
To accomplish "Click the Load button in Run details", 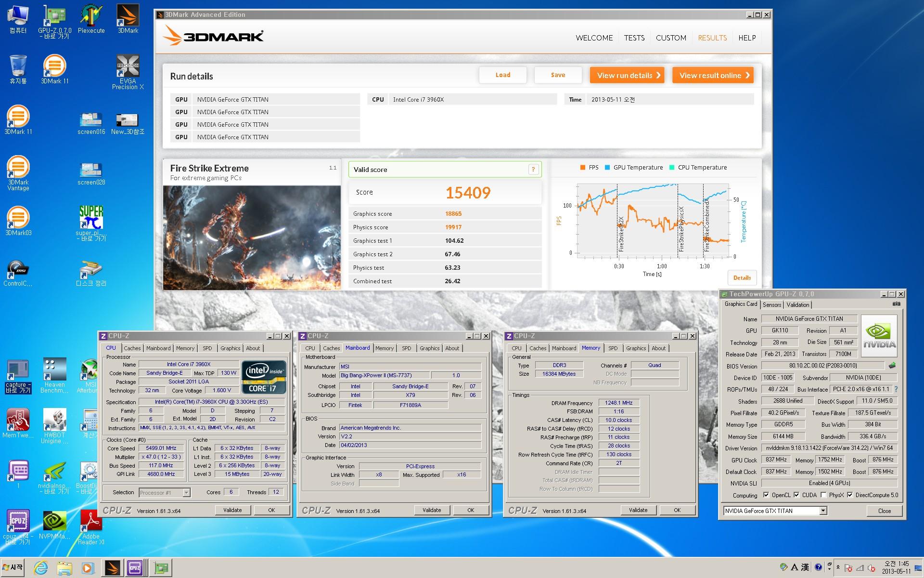I will [503, 75].
